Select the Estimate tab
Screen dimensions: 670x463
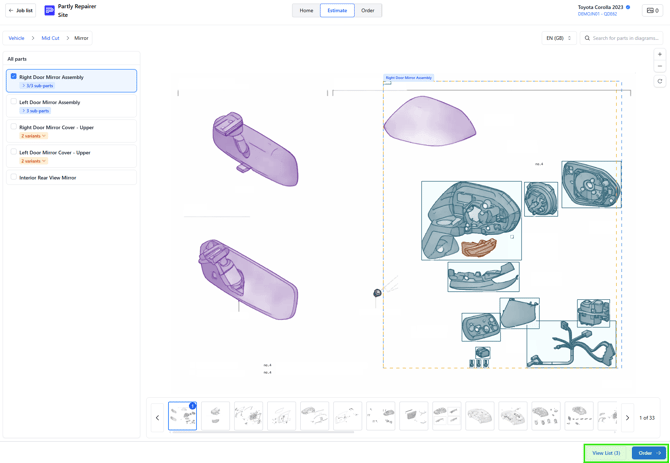337,10
